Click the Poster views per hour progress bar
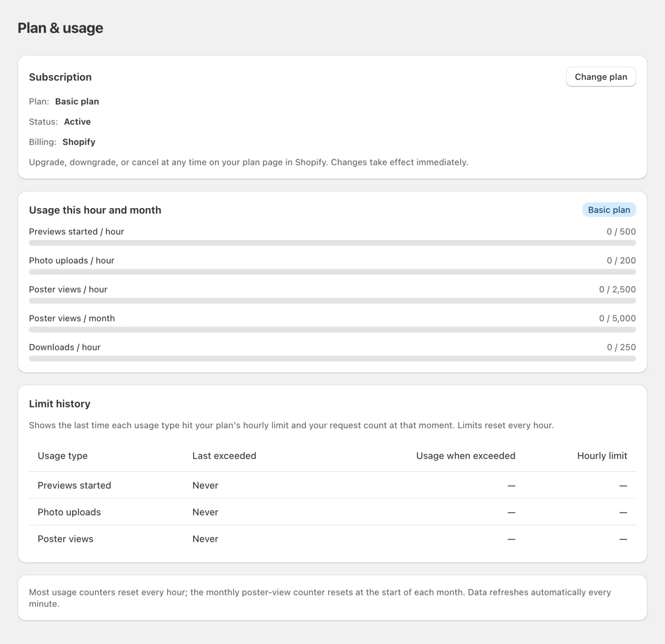This screenshot has height=644, width=665. [x=332, y=301]
